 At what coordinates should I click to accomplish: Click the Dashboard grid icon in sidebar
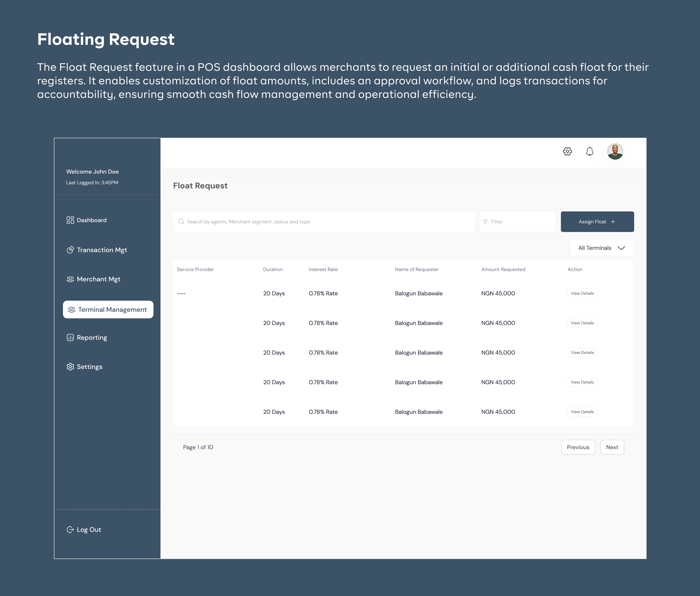(70, 220)
